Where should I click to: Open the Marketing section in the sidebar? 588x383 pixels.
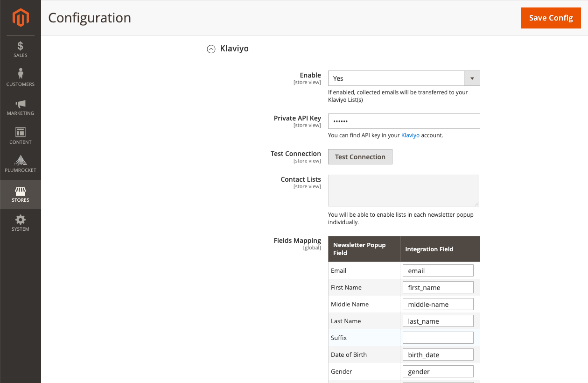point(20,106)
